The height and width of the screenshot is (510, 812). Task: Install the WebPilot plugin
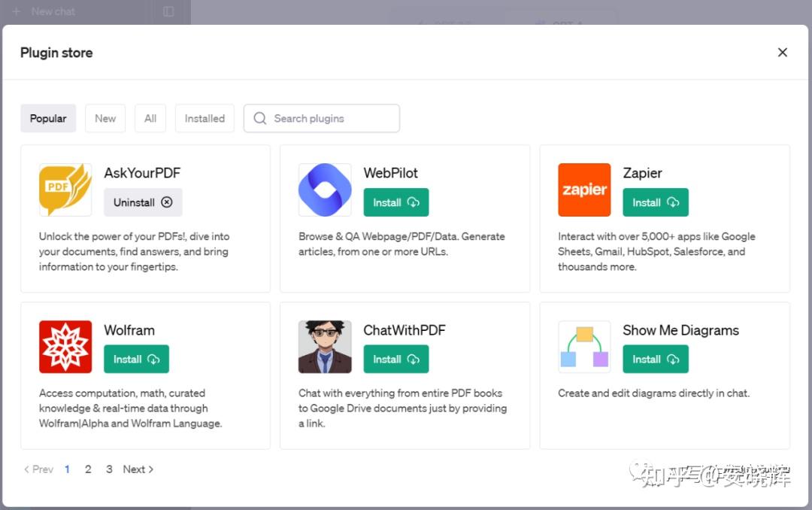[395, 202]
